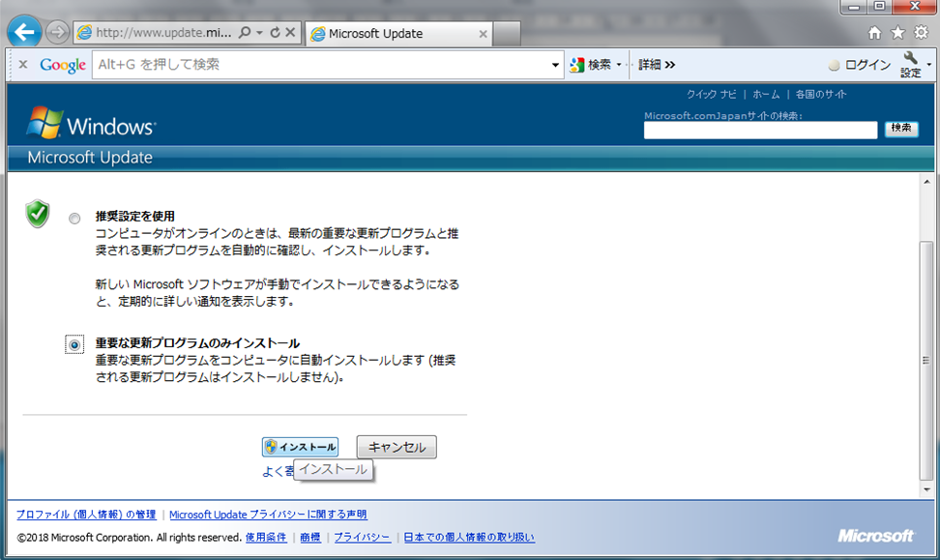Screen dimensions: 940x560
Task: Open クイック ナビ link in header
Action: coord(711,94)
